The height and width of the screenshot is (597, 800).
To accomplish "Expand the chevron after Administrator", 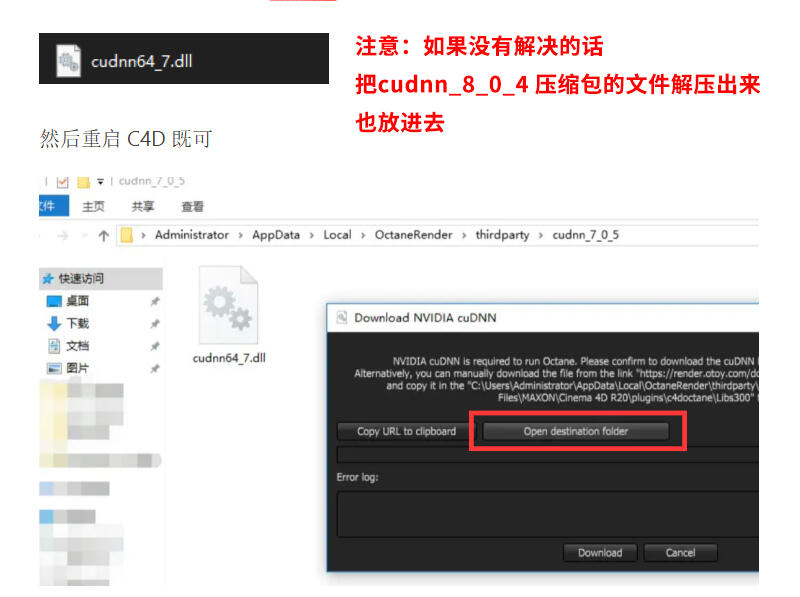I will coord(240,235).
